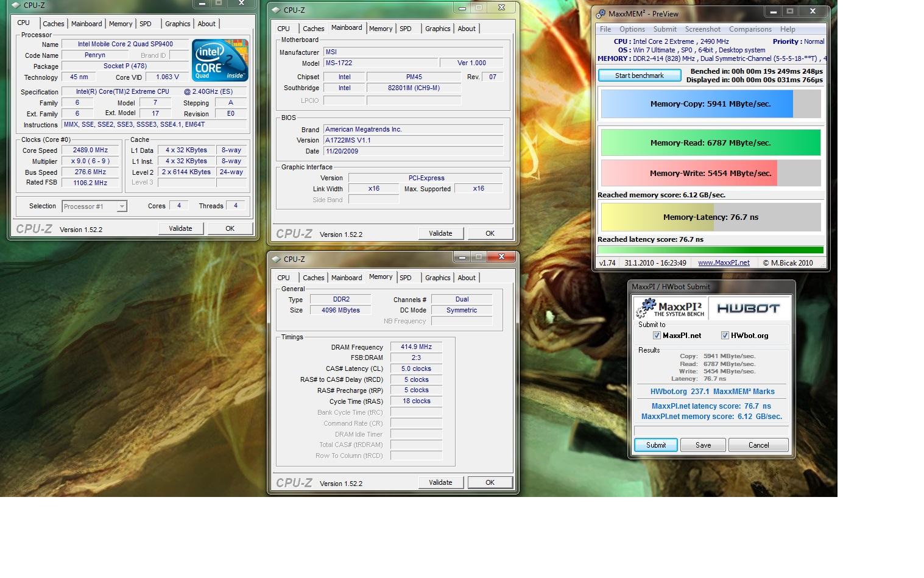The height and width of the screenshot is (578, 924).
Task: Click the Memory-Write 5454 MByte/sec bar
Action: pos(711,173)
